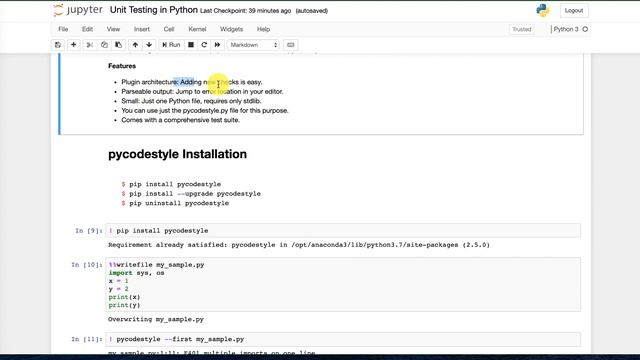Open the File menu

pos(63,29)
